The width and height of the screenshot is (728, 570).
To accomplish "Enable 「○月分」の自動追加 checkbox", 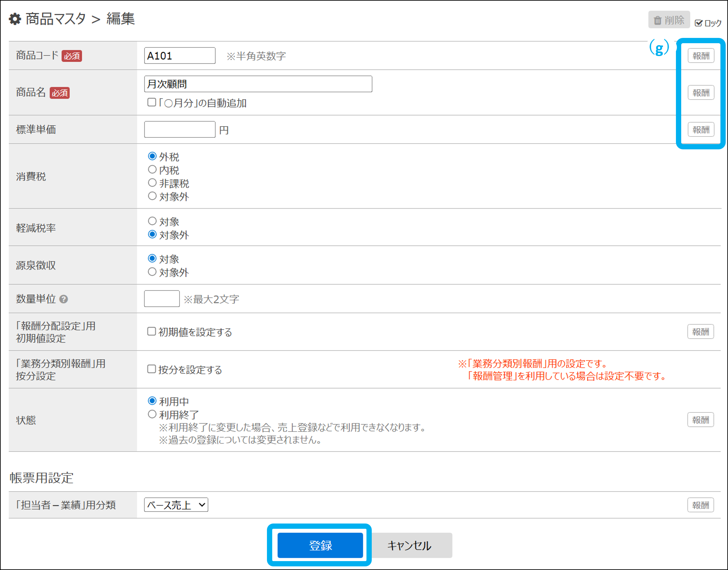I will (x=152, y=103).
